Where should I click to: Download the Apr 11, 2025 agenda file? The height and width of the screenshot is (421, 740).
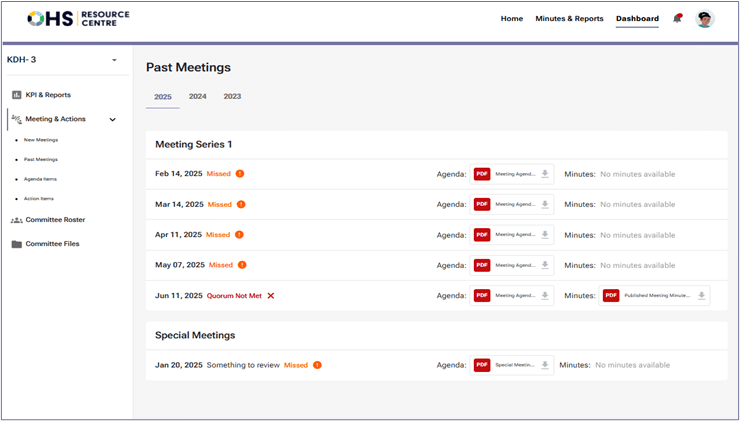click(x=545, y=235)
